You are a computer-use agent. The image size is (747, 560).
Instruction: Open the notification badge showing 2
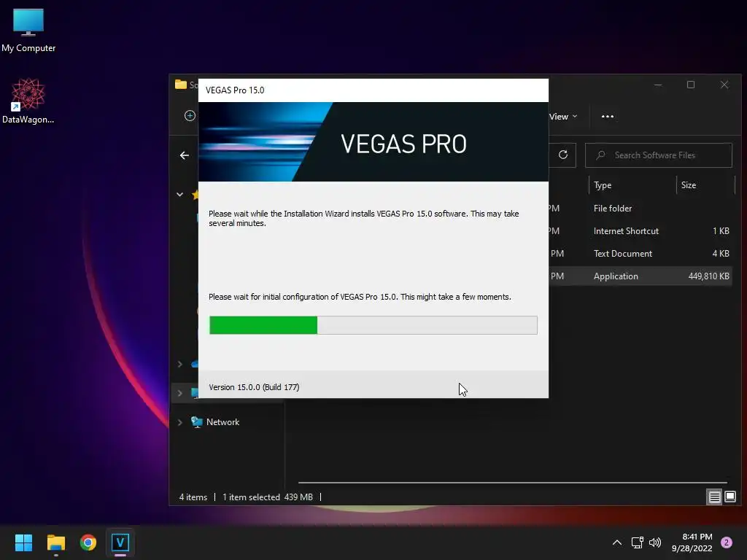(x=727, y=542)
